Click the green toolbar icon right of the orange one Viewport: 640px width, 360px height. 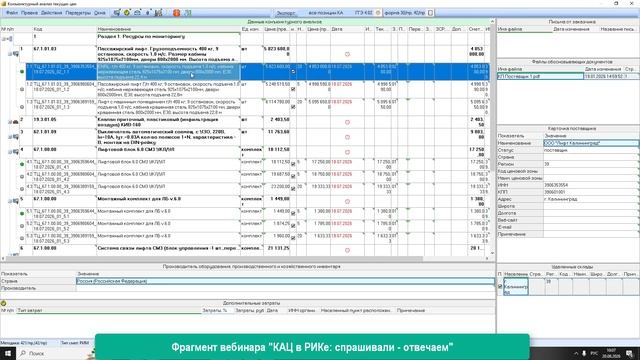[188, 13]
